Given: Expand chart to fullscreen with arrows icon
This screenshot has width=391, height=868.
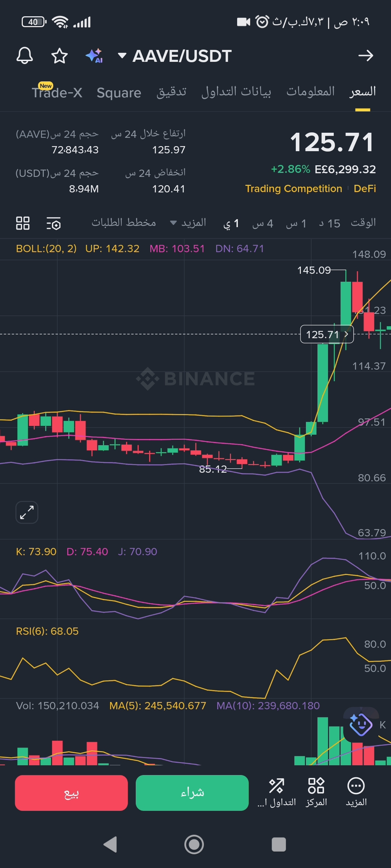Looking at the screenshot, I should point(27,512).
